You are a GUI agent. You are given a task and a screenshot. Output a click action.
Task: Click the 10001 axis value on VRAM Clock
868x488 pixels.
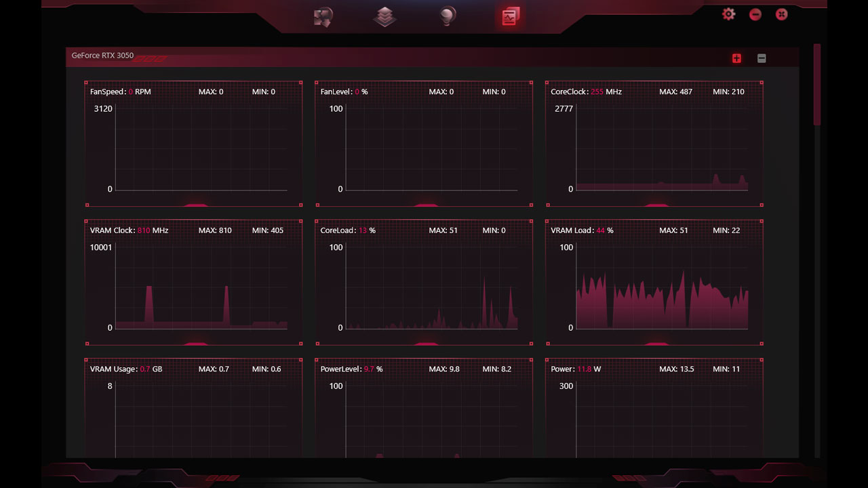coord(101,247)
